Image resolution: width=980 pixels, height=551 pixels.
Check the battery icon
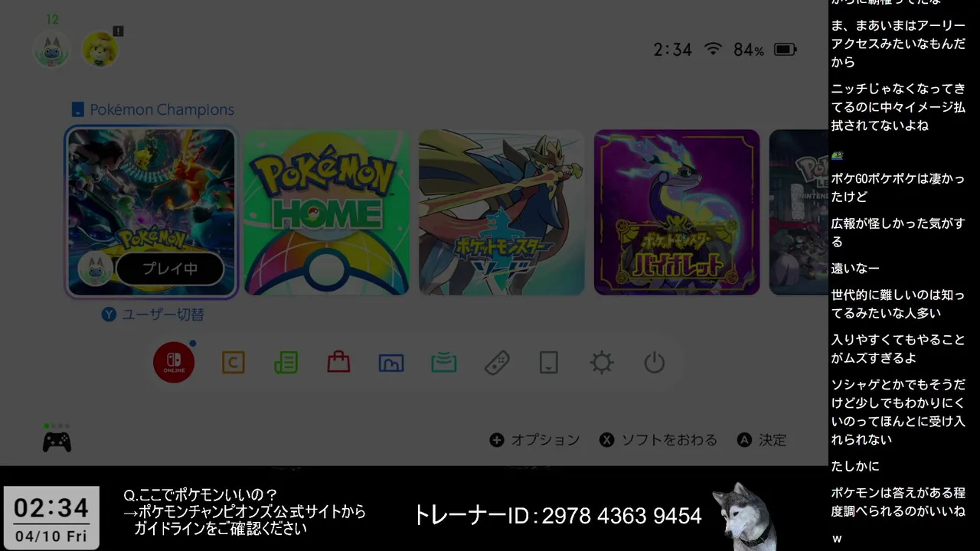(x=785, y=50)
